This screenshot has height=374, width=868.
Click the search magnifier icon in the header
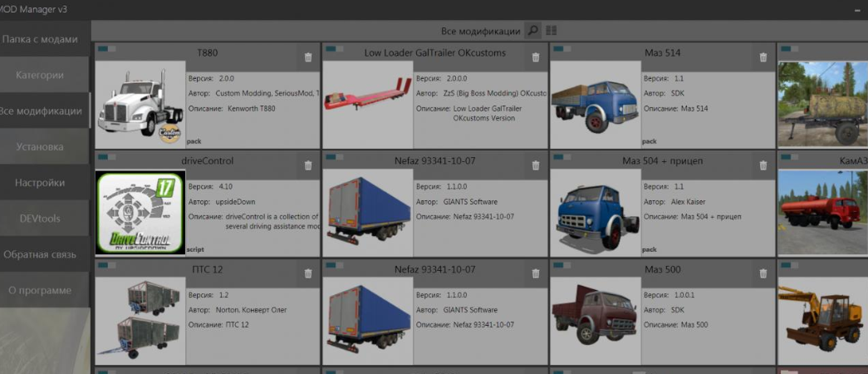[x=533, y=31]
